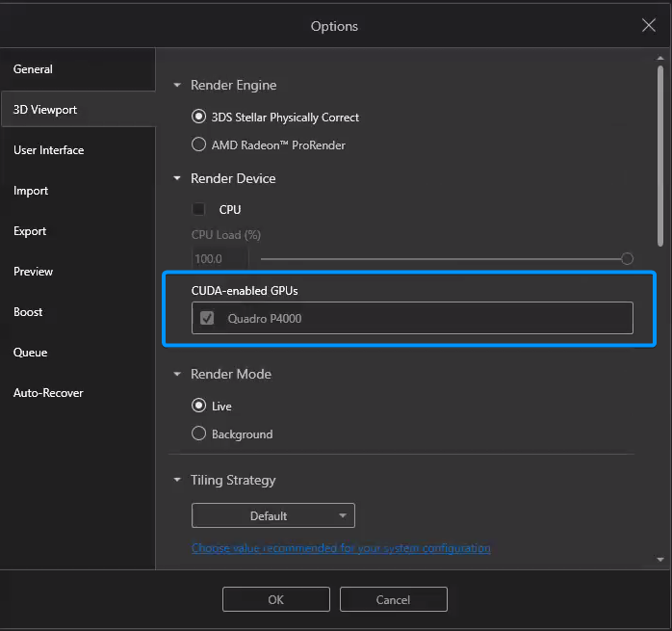
Task: Select AMD Radeon ProRender engine
Action: (198, 145)
